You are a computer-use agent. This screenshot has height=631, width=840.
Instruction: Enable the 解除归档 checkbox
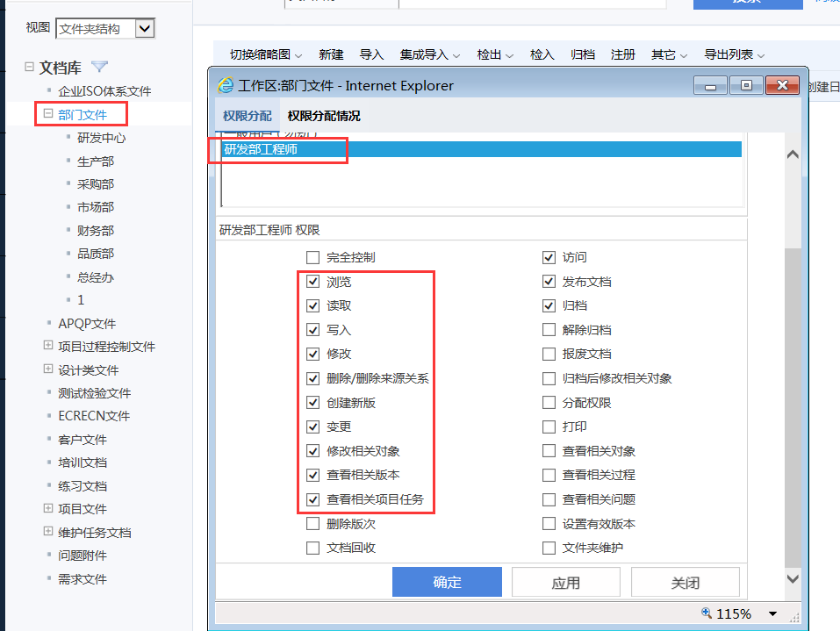[549, 330]
